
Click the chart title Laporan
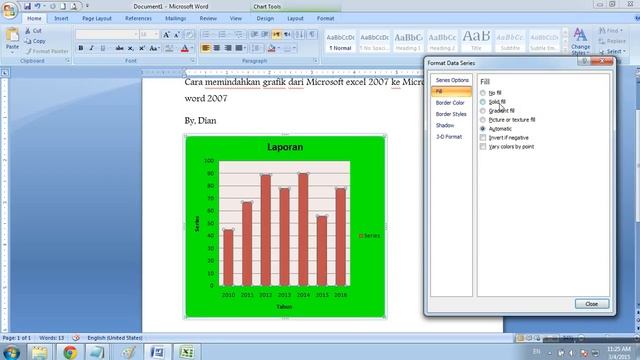[x=285, y=147]
